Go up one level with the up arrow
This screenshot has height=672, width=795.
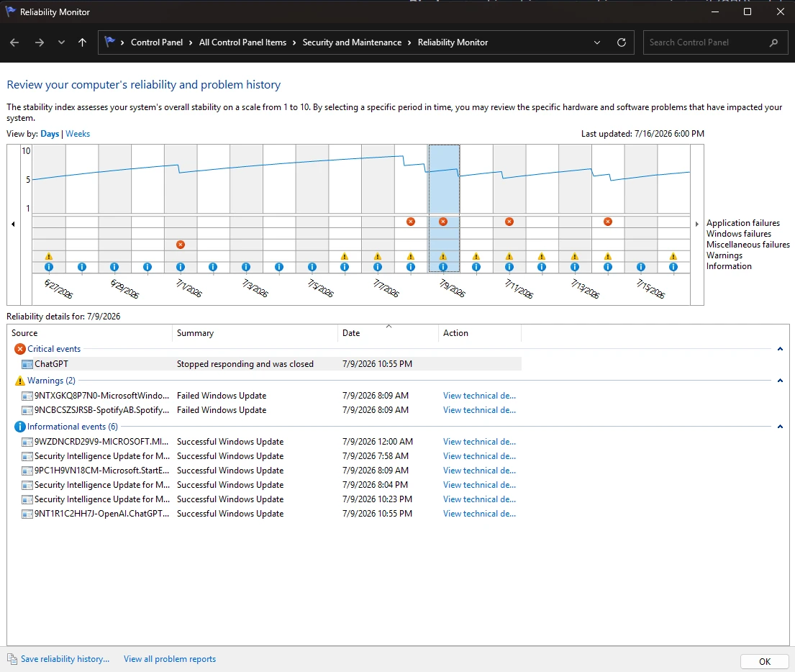click(x=82, y=42)
